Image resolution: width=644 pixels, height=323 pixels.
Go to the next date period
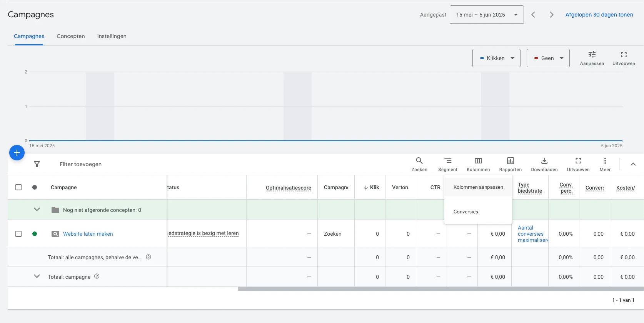552,15
